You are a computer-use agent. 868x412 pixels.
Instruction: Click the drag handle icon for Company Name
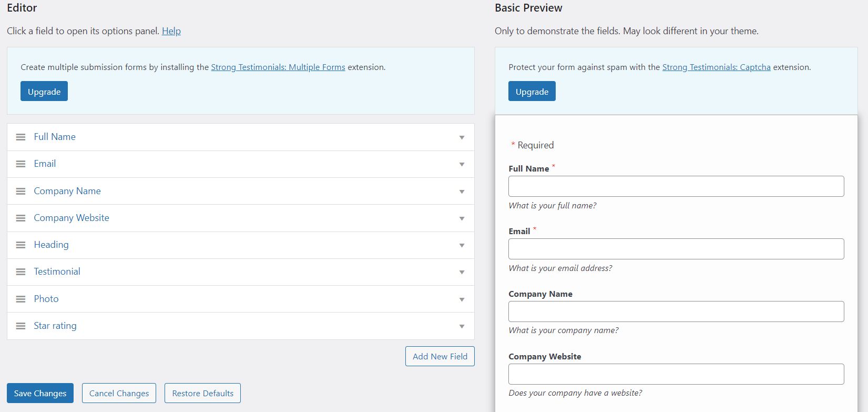[x=21, y=192]
